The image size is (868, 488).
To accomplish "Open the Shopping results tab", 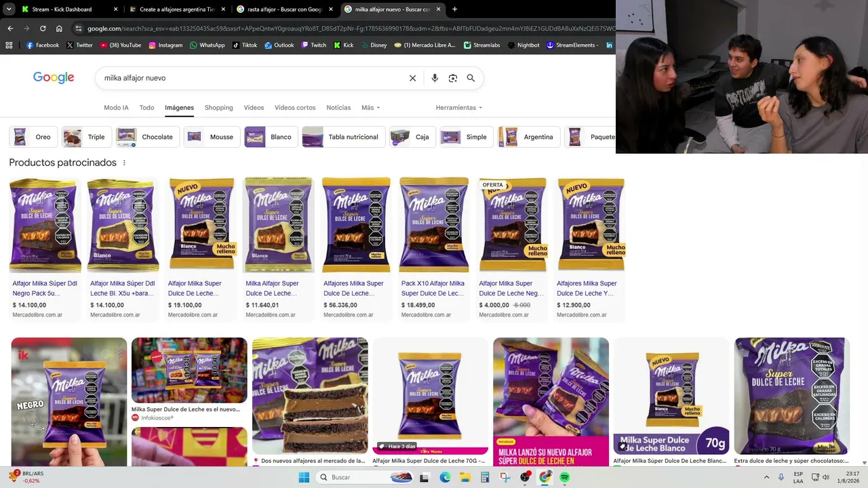I will pyautogui.click(x=218, y=108).
